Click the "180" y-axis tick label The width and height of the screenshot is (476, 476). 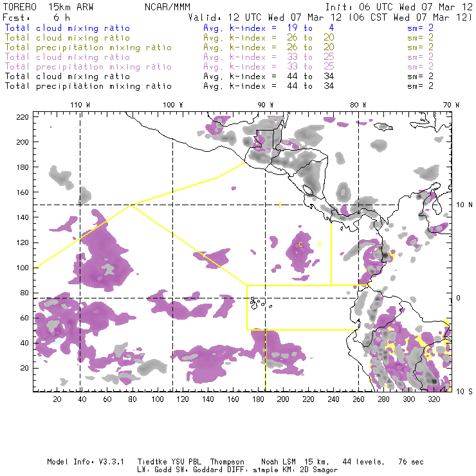[23, 167]
